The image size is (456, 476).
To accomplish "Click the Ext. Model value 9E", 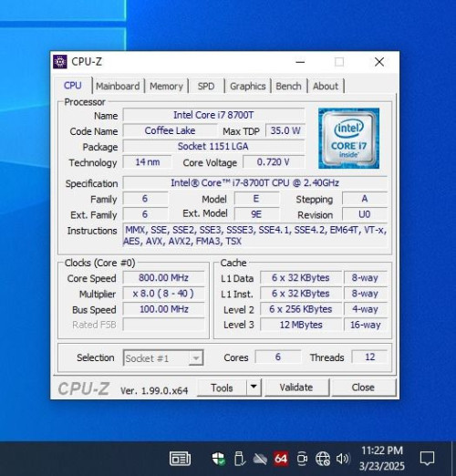I will pyautogui.click(x=256, y=214).
